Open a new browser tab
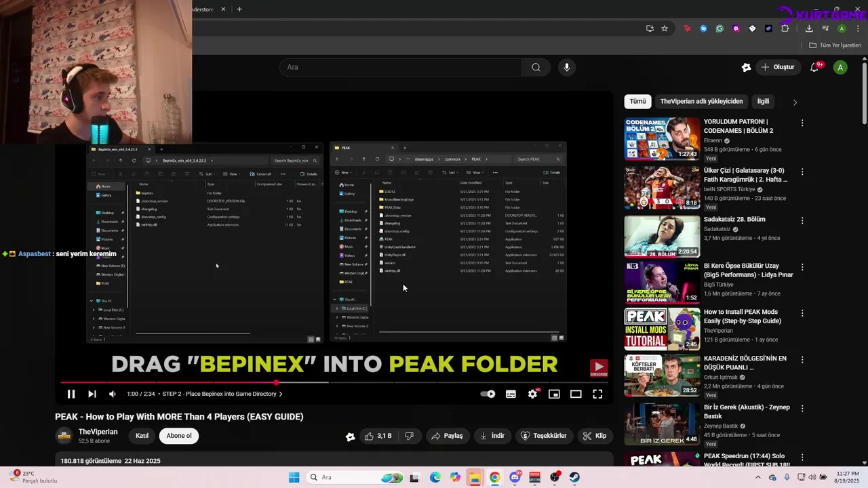Viewport: 868px width, 488px height. 239,9
